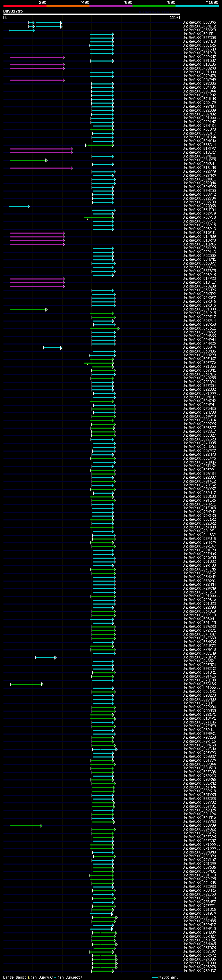Select hit UniRef100_Q2XQF7
Screen dimensions: 222x980
point(199,298)
